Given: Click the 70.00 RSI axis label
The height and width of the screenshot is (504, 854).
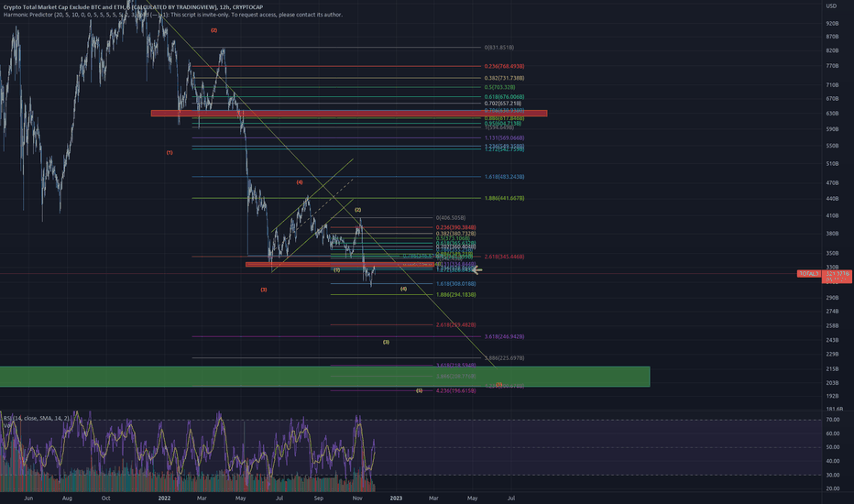Looking at the screenshot, I should click(833, 420).
